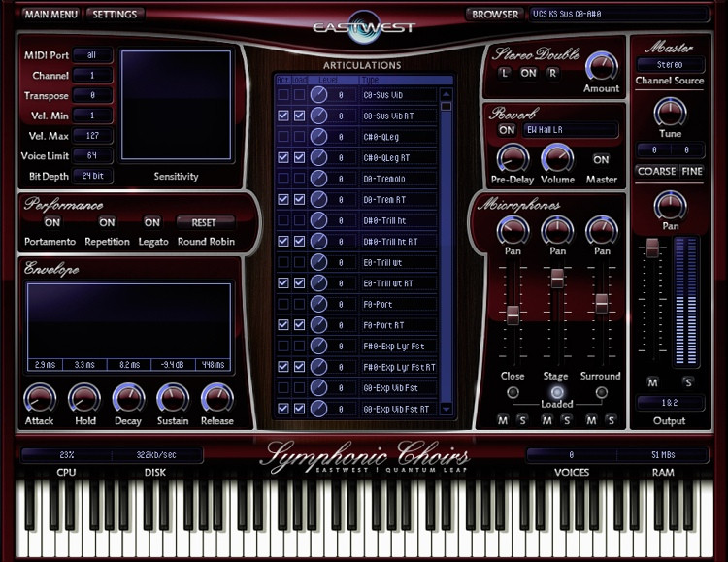This screenshot has width=728, height=562.
Task: Click the Close microphone fader
Action: 513,315
